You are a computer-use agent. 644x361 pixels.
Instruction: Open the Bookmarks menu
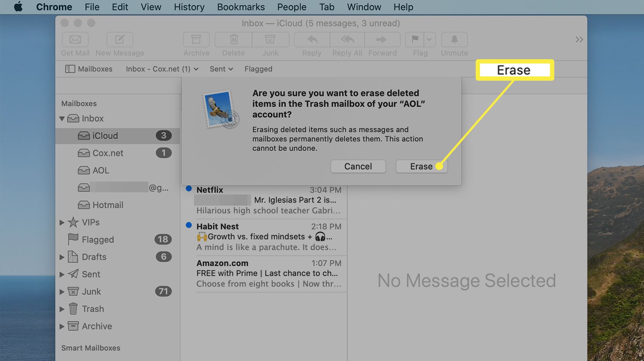(241, 7)
